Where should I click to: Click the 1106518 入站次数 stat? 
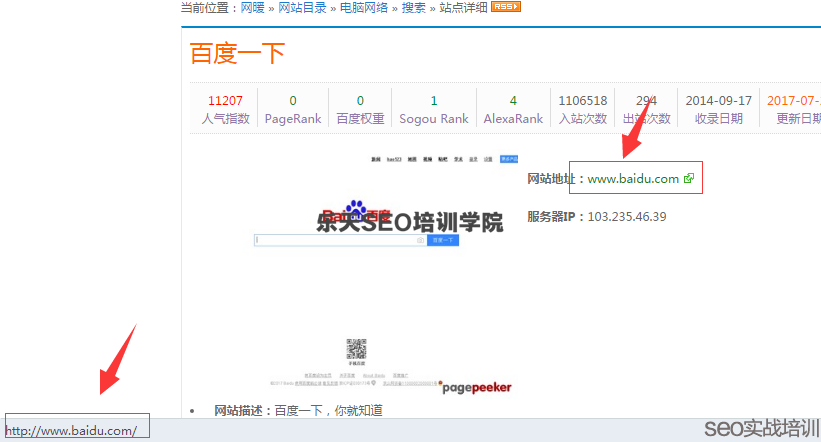(x=583, y=109)
